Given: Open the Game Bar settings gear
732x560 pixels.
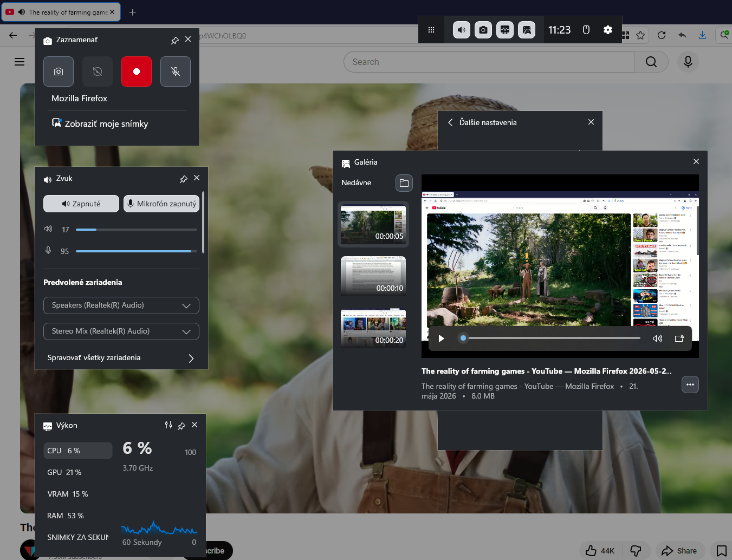Looking at the screenshot, I should [x=608, y=30].
